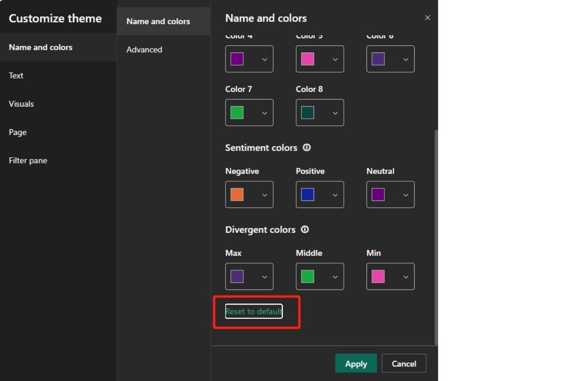Expand the Color 8 dropdown chevron
Image resolution: width=588 pixels, height=381 pixels.
[x=335, y=113]
